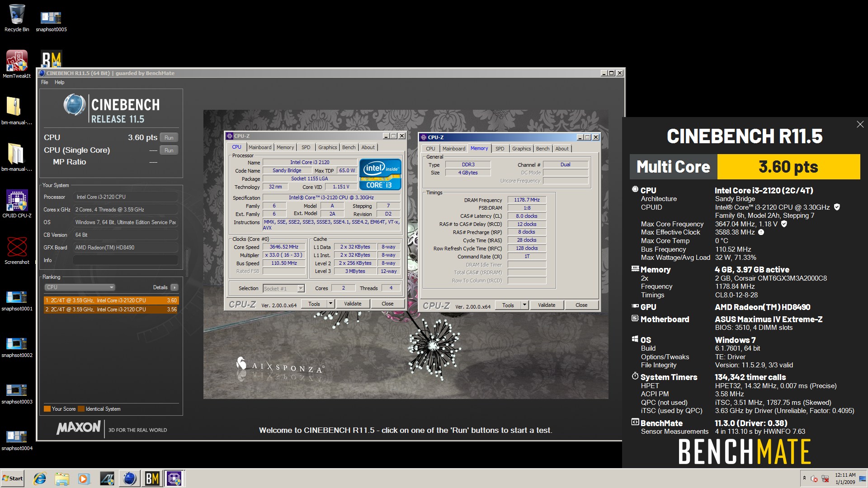Screen dimensions: 868x488
Task: Open the snaphsot0001 desktop file
Action: [17, 300]
